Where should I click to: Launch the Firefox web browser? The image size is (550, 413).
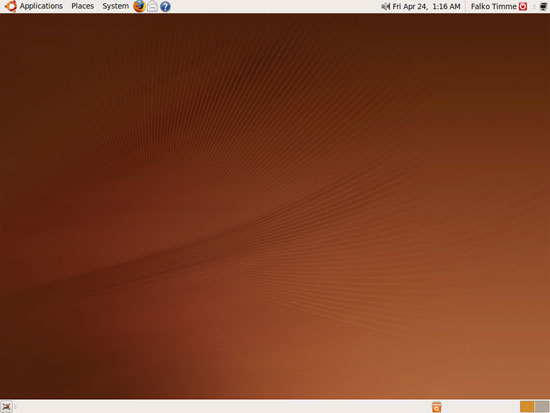coord(139,6)
